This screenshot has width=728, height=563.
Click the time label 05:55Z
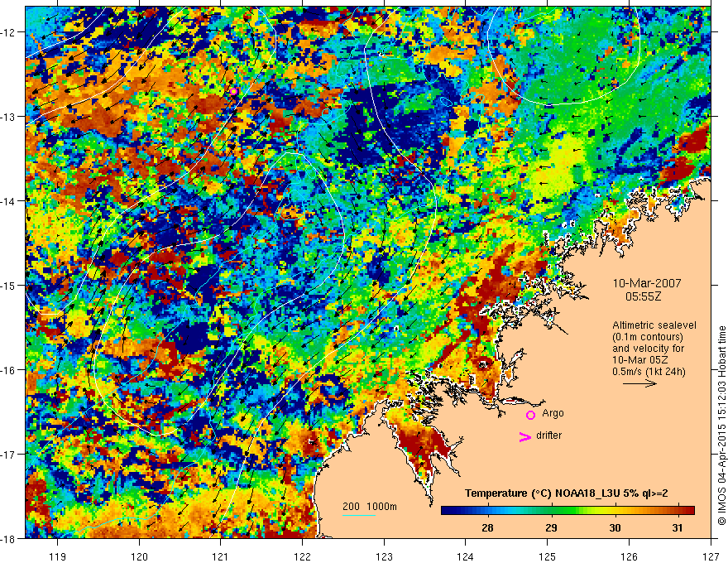click(643, 296)
